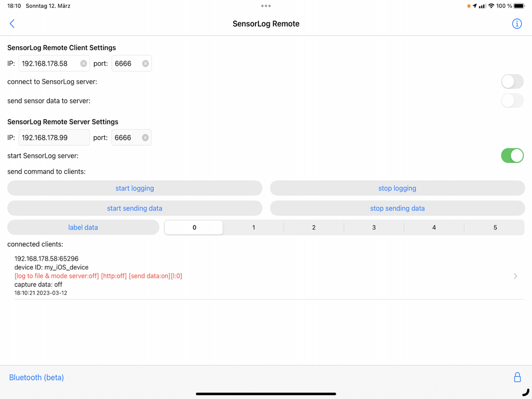Edit the client port 6666 field
532x399 pixels.
[x=131, y=63]
